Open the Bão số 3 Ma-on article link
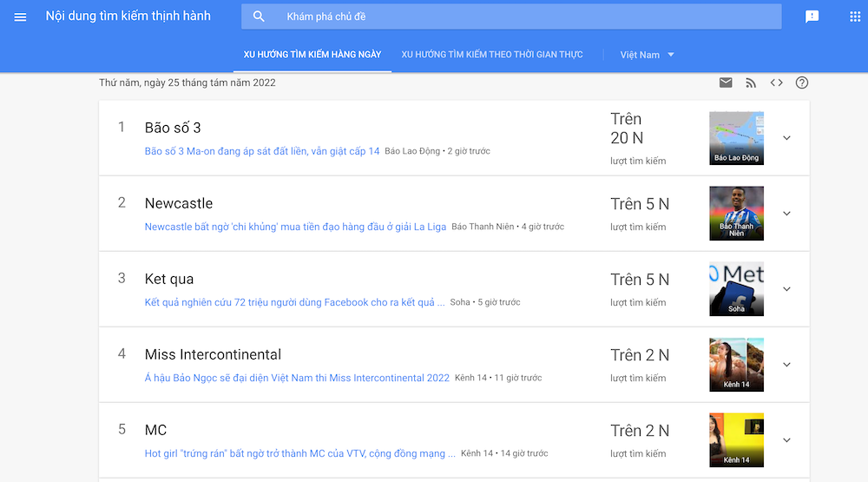Screen dimensions: 868x482 262,151
